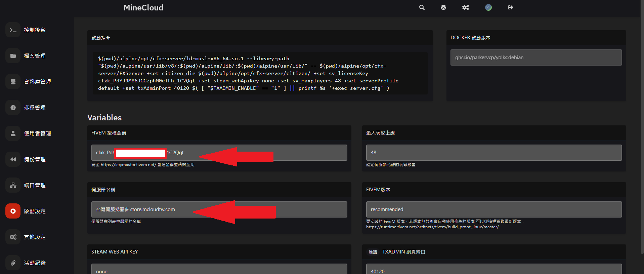Select 排程管理 menu label
The height and width of the screenshot is (274, 644).
coord(35,108)
